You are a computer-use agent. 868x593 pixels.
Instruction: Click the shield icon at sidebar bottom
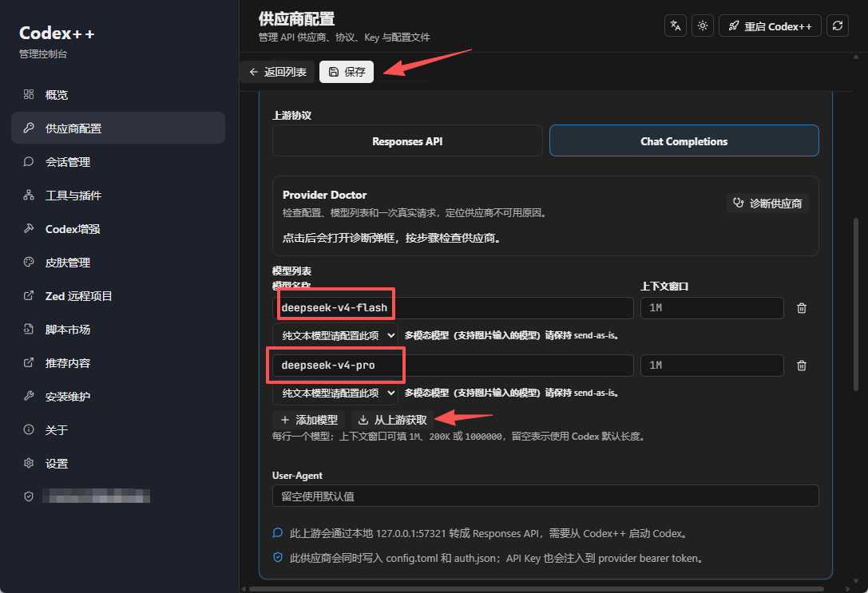coord(29,496)
